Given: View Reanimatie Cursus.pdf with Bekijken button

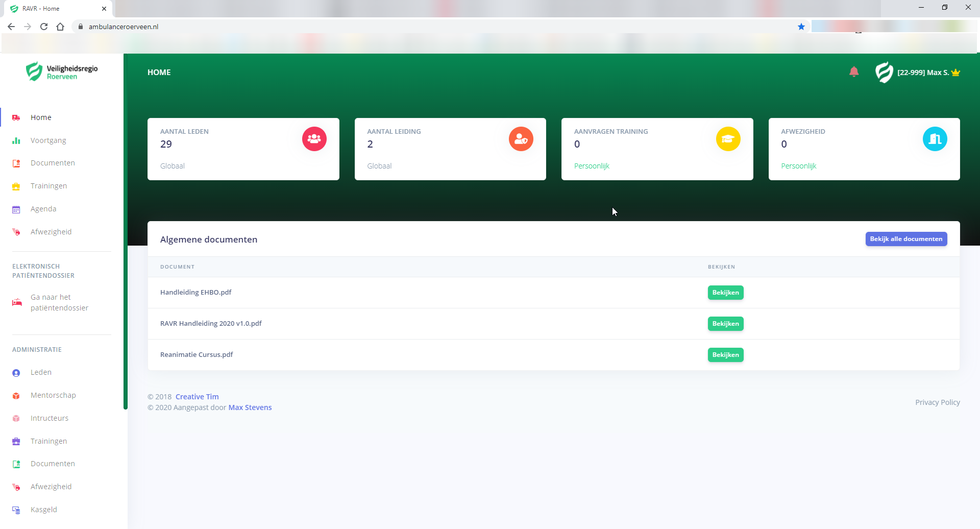Looking at the screenshot, I should point(725,355).
